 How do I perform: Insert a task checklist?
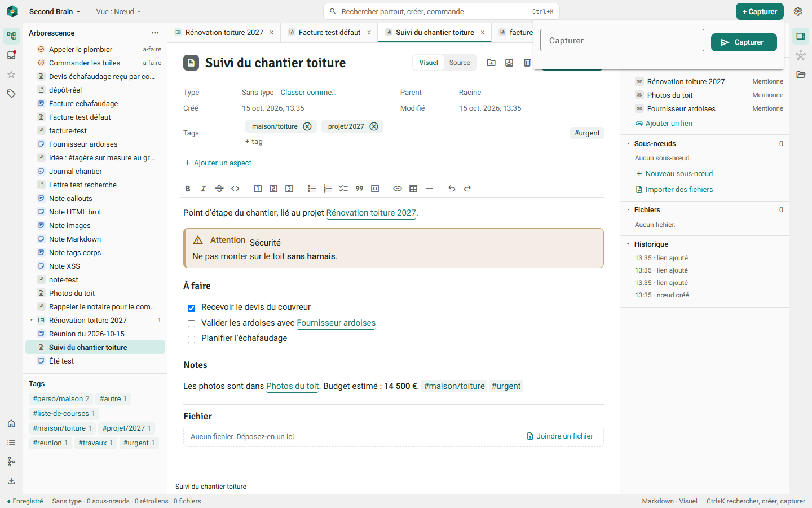[343, 189]
